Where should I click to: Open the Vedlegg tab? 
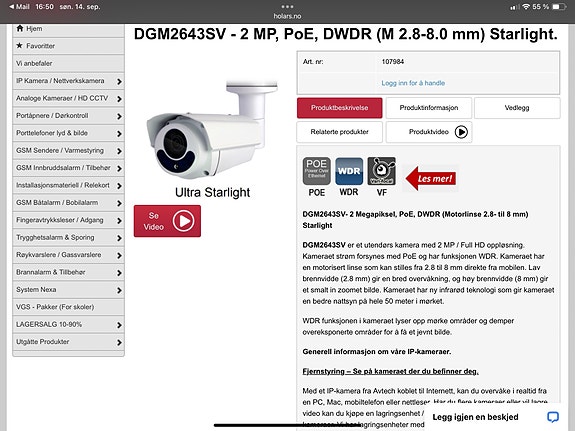click(x=517, y=108)
